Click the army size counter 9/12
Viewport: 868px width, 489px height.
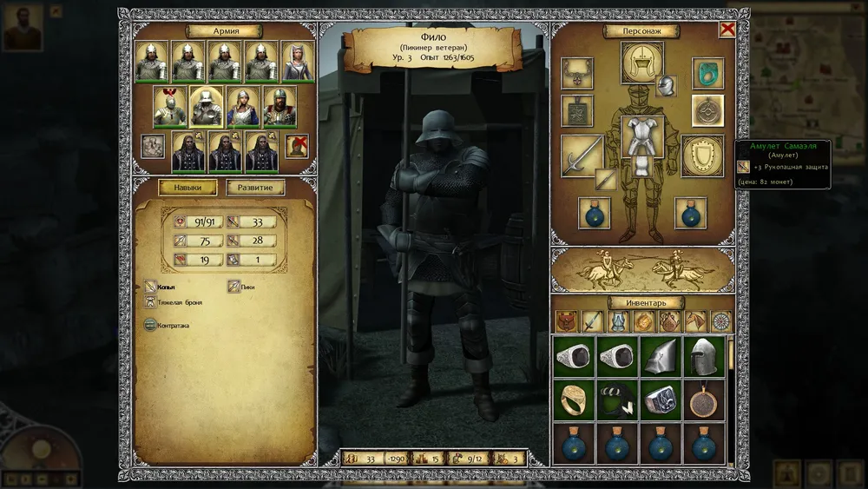(x=469, y=459)
